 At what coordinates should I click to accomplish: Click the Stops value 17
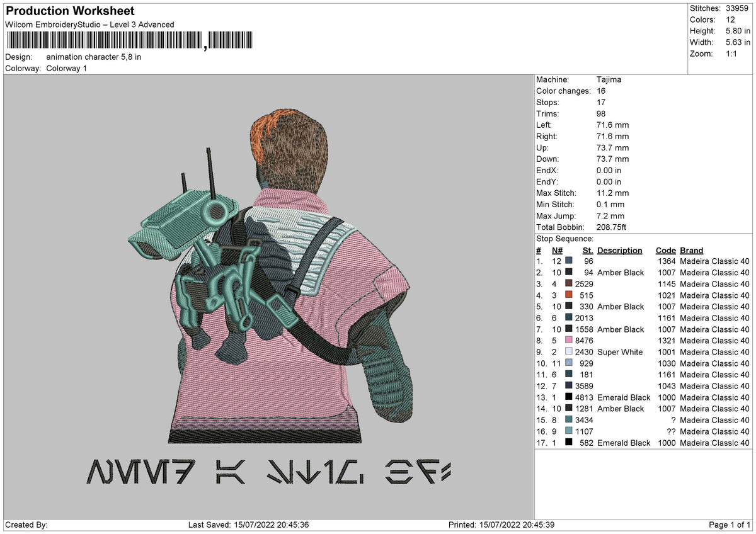pos(602,102)
